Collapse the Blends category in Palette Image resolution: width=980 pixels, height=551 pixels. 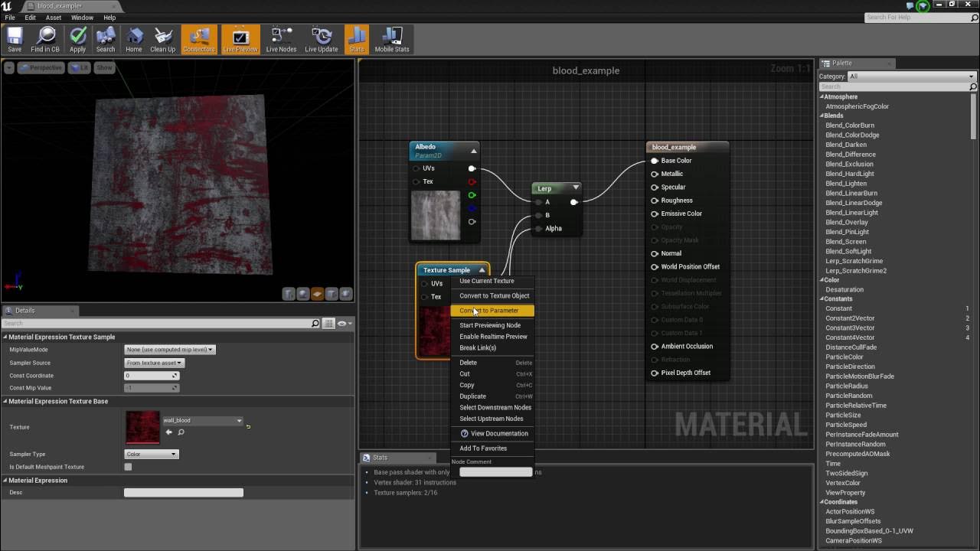click(x=822, y=116)
